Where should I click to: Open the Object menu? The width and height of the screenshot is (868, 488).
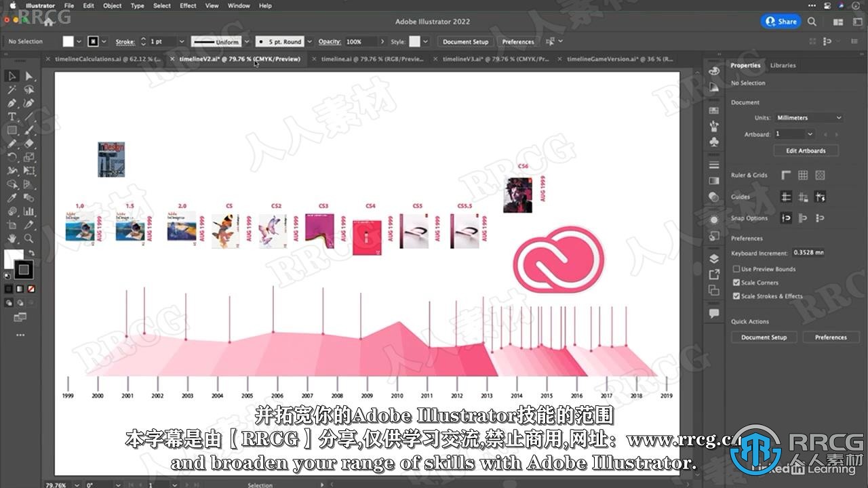click(x=113, y=5)
